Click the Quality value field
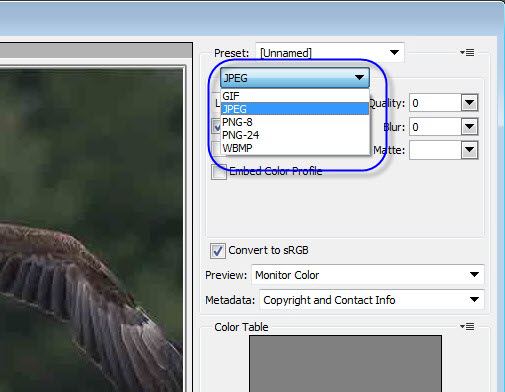The image size is (505, 392). click(x=435, y=103)
